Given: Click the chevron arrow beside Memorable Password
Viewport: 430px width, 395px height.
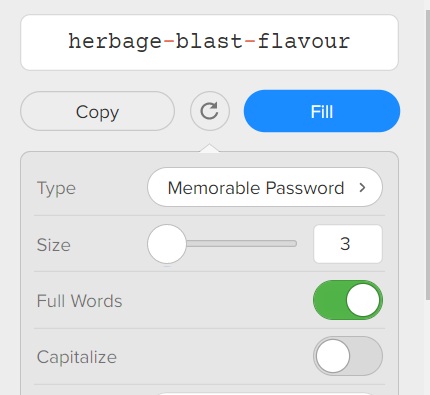Looking at the screenshot, I should click(362, 188).
